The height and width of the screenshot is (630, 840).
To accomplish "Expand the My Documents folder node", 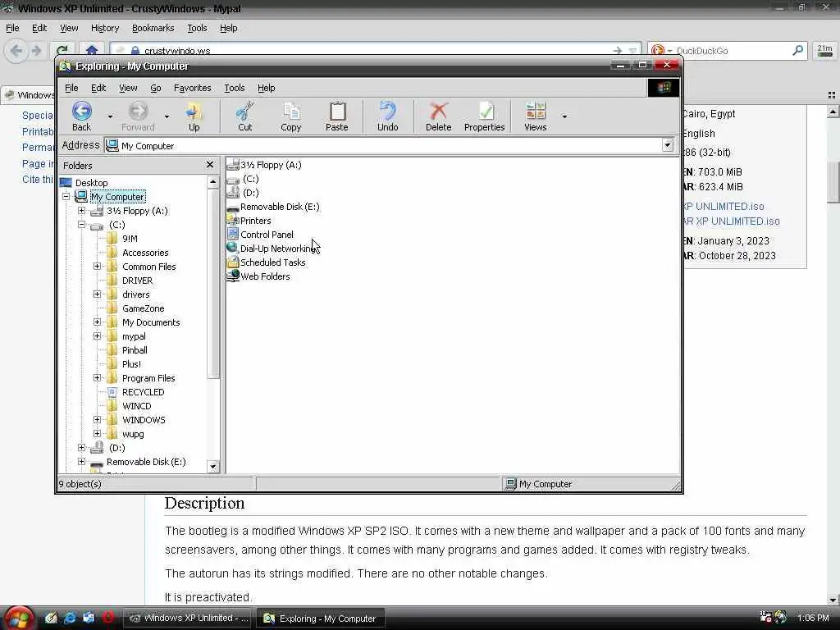I will (x=97, y=322).
